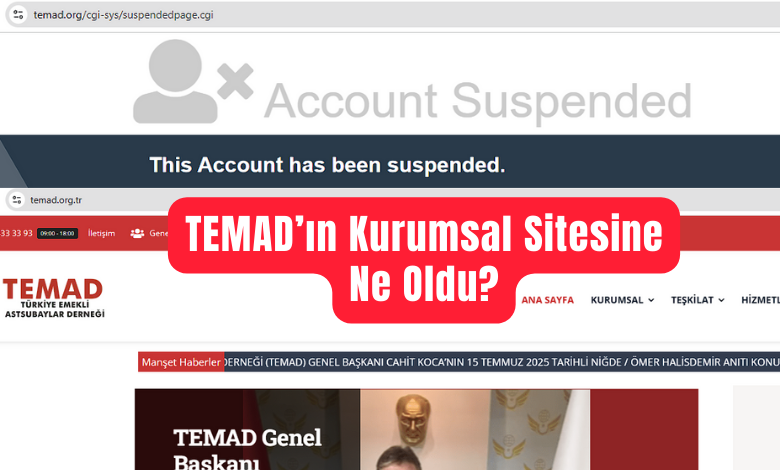Image resolution: width=780 pixels, height=470 pixels.
Task: Click the 09:00 - 18:00 hours badge
Action: click(58, 233)
